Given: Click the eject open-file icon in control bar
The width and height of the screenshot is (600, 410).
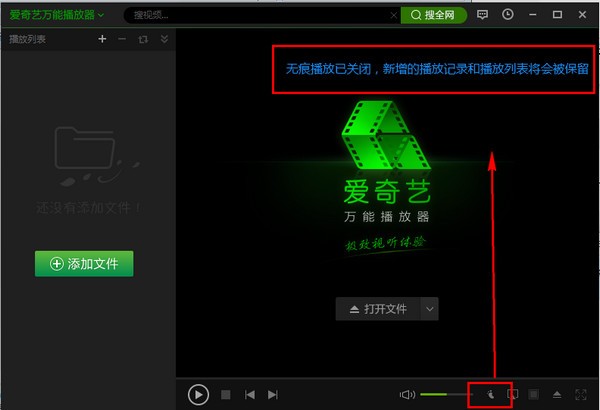Looking at the screenshot, I should coord(557,394).
